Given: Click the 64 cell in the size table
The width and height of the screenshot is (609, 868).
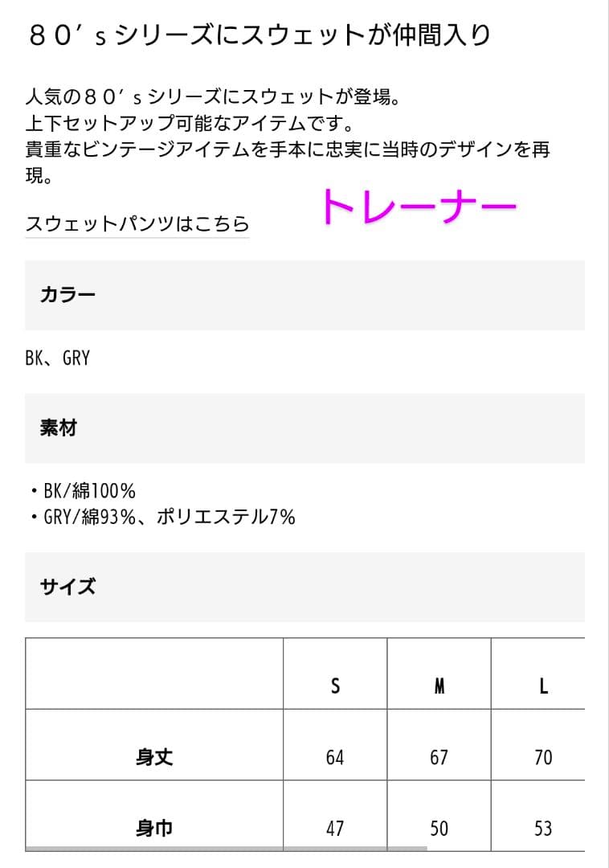Looking at the screenshot, I should (x=335, y=757).
